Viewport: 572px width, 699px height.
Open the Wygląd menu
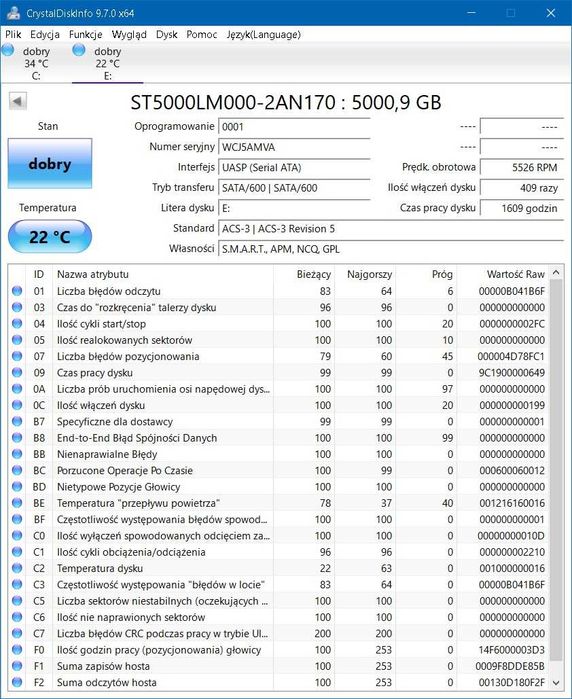point(129,34)
